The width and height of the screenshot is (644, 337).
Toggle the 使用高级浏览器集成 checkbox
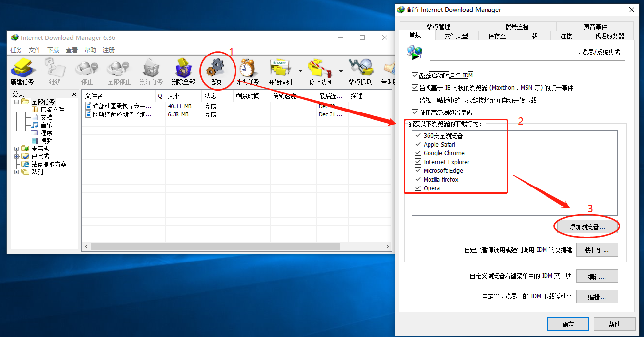click(x=415, y=112)
